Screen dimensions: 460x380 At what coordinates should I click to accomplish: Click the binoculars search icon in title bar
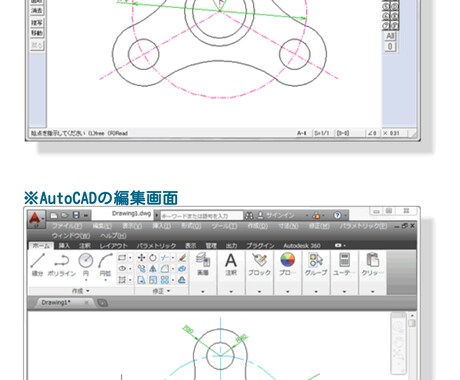tap(249, 216)
